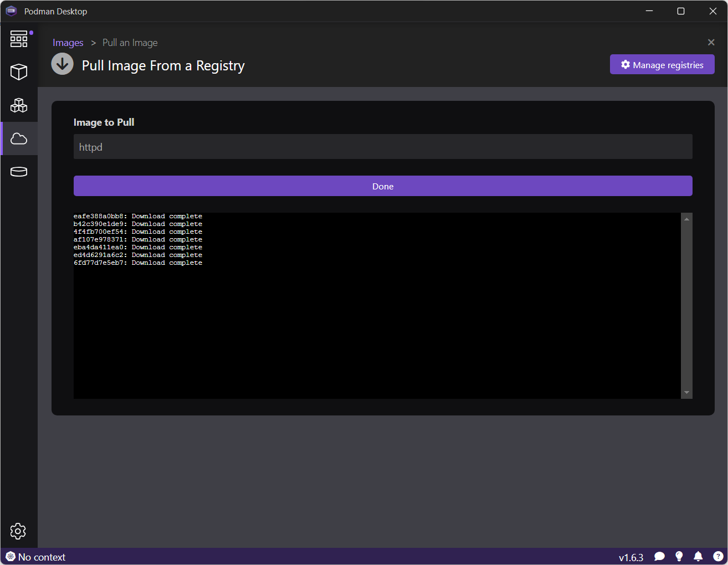Open the Dashboard view from the sidebar
This screenshot has width=728, height=565.
(19, 38)
